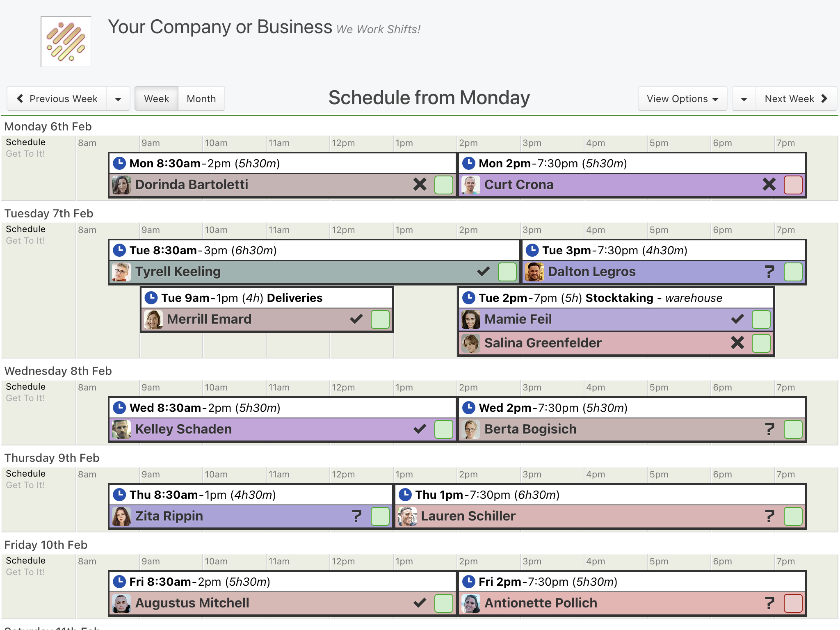Click the company logo icon
The height and width of the screenshot is (630, 840).
(66, 42)
